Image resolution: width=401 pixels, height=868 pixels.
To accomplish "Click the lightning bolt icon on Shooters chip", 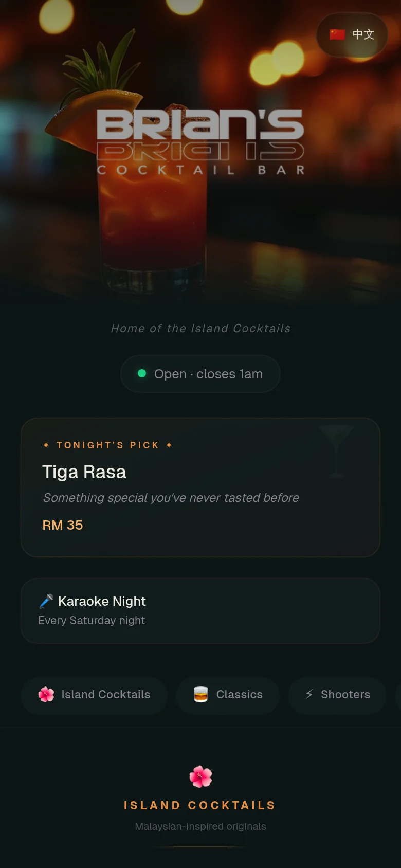I will click(309, 695).
